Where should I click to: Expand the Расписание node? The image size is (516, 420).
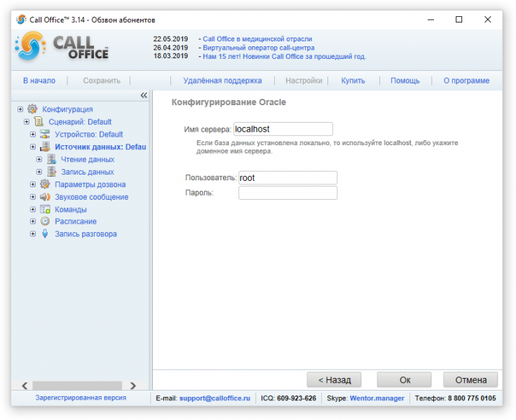pos(33,221)
